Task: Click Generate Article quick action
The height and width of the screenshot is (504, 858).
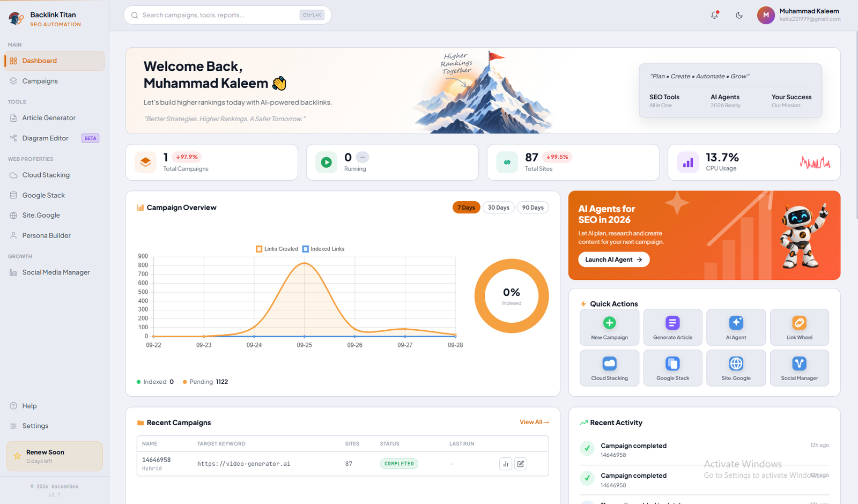Action: click(672, 327)
